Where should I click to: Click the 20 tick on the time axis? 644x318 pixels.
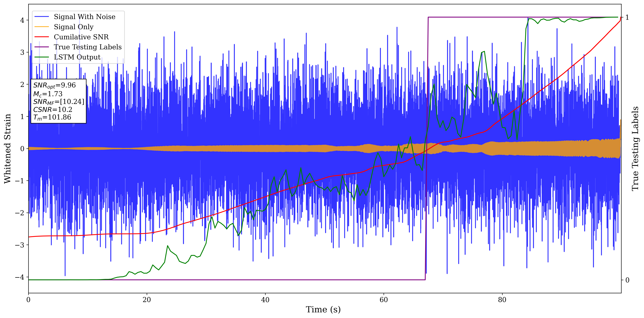147,300
